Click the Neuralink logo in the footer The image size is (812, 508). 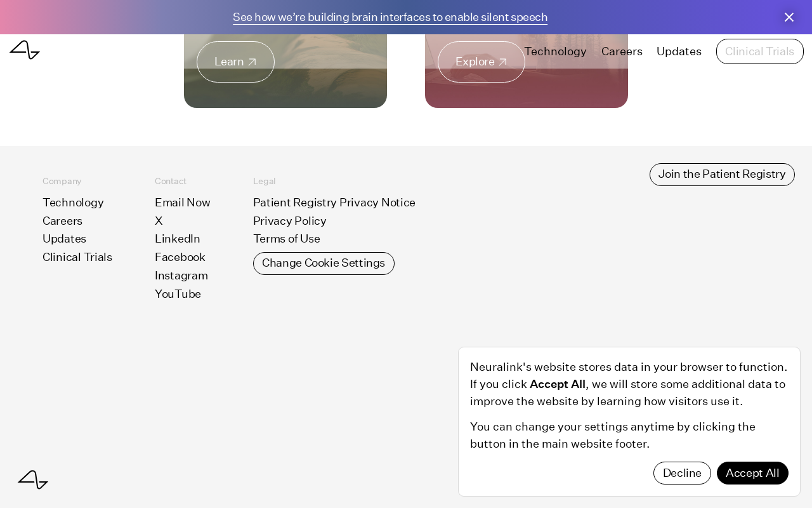click(x=33, y=479)
